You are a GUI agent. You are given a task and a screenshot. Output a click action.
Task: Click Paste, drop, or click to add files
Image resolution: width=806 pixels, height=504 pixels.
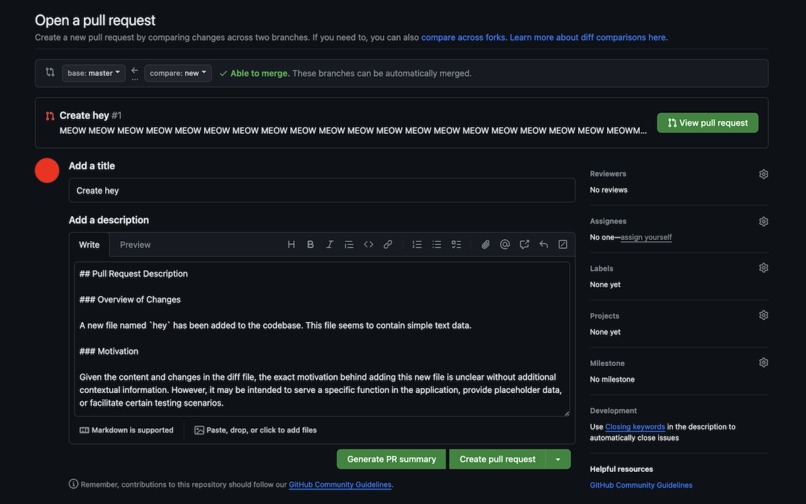tap(255, 430)
